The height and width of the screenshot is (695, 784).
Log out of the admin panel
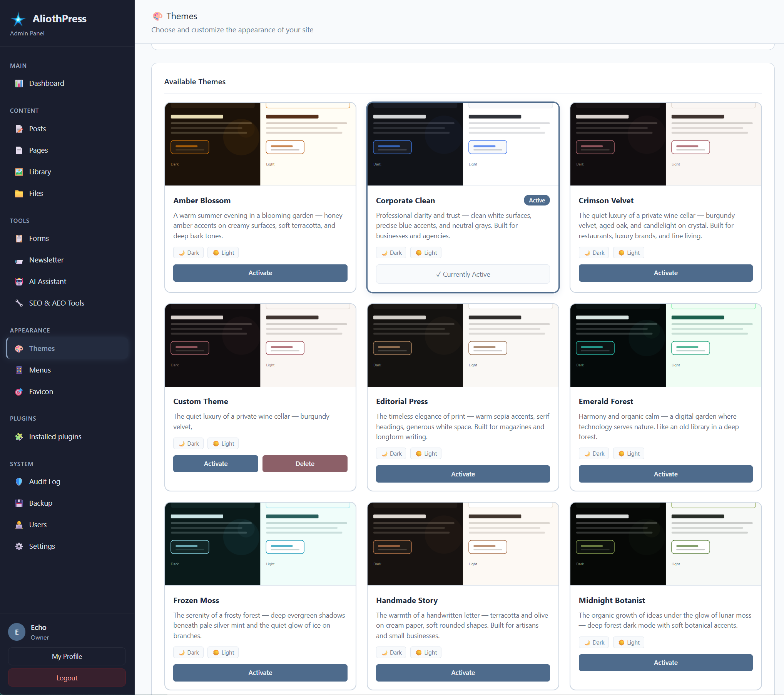click(x=67, y=678)
